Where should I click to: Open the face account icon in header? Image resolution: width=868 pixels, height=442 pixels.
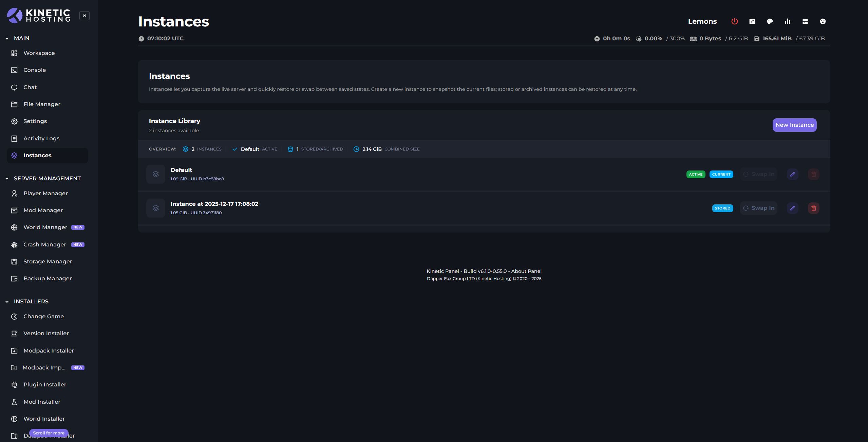[823, 21]
